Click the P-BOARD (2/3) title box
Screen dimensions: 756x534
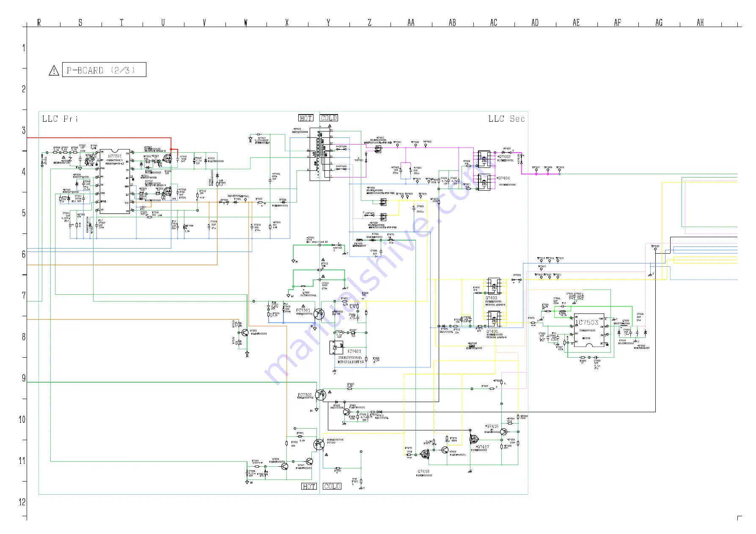pos(104,70)
